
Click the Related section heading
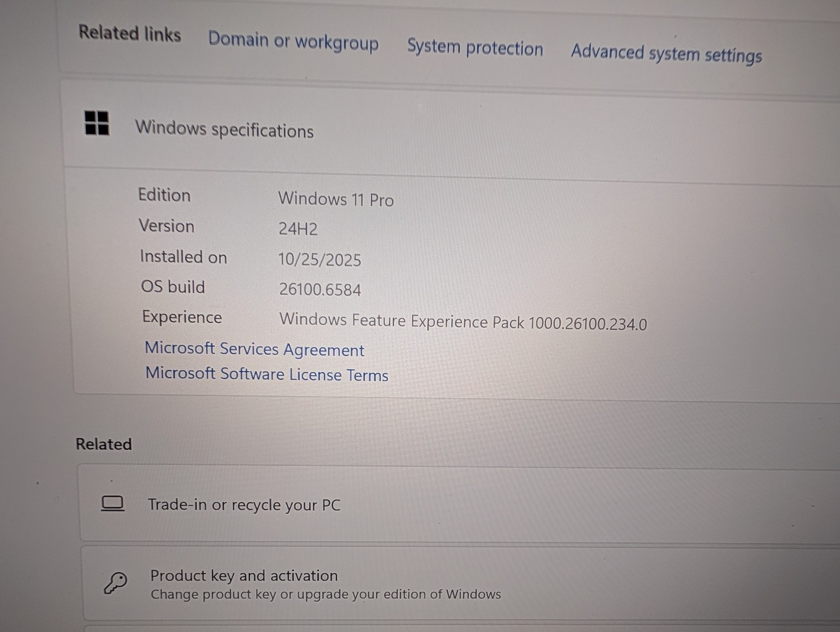[x=104, y=444]
